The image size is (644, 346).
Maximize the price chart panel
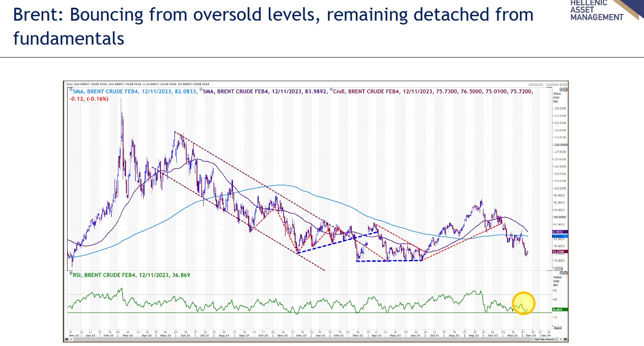tap(563, 89)
